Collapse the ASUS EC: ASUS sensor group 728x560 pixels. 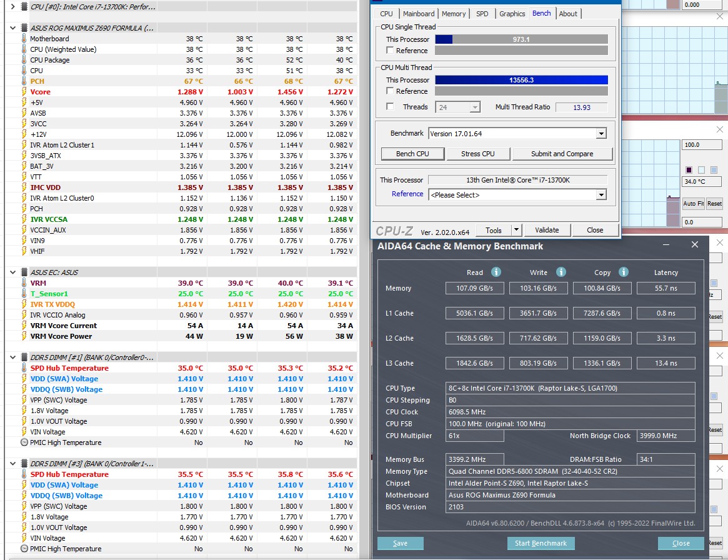12,272
